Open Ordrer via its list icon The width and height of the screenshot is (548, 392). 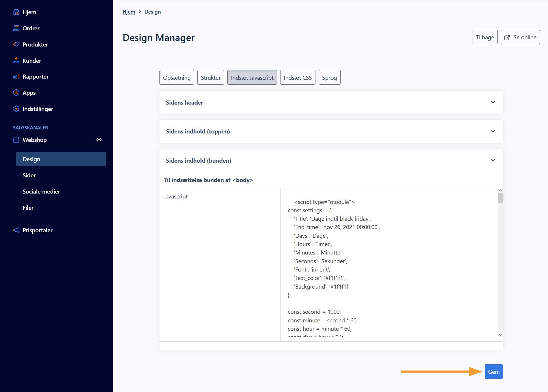(x=16, y=28)
